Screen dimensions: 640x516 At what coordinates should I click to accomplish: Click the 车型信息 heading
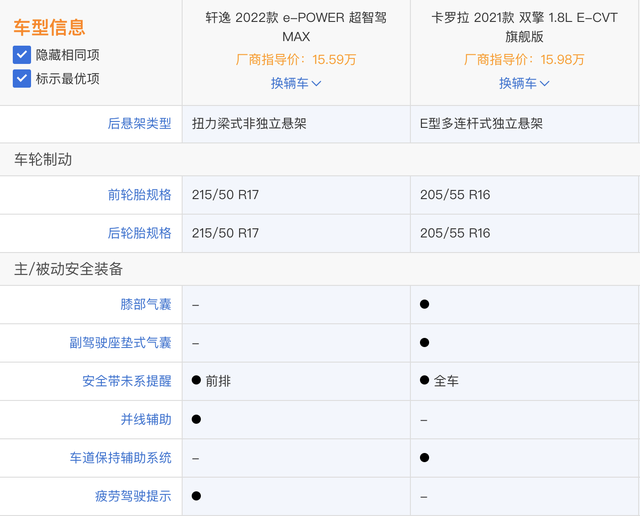pos(49,27)
